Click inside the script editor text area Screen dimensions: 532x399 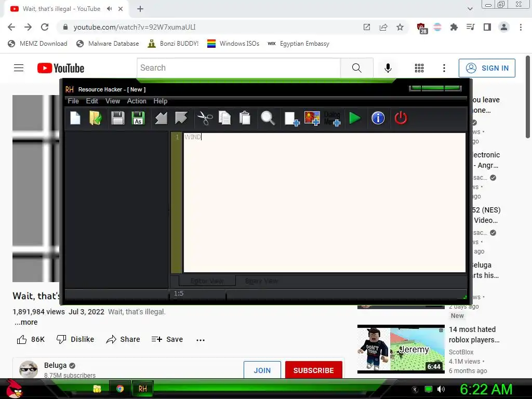pos(324,203)
